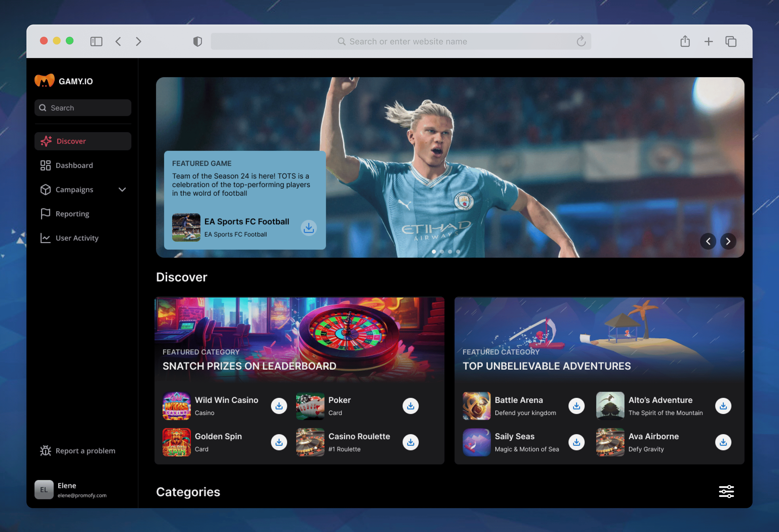
Task: Click the User Activity chart icon
Action: pyautogui.click(x=45, y=238)
